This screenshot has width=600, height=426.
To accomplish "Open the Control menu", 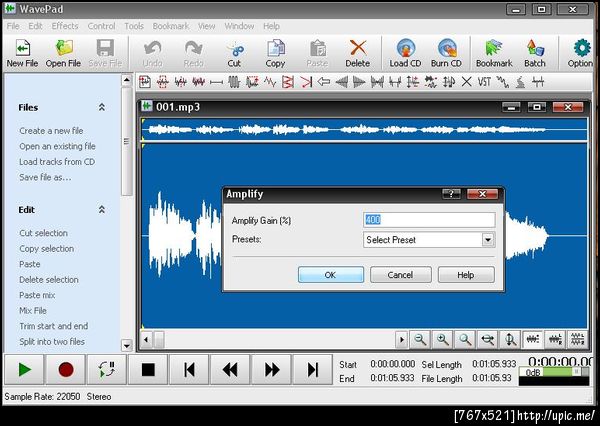I will (x=101, y=26).
